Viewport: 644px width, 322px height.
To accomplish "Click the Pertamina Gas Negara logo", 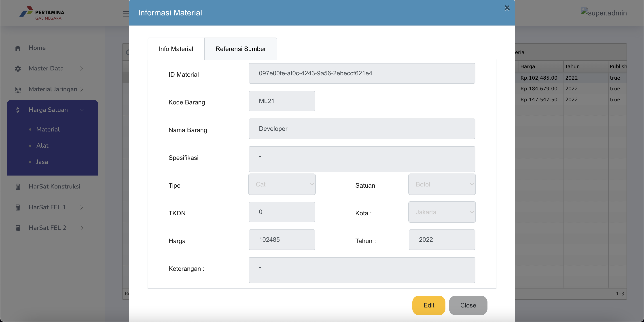I will pos(42,13).
